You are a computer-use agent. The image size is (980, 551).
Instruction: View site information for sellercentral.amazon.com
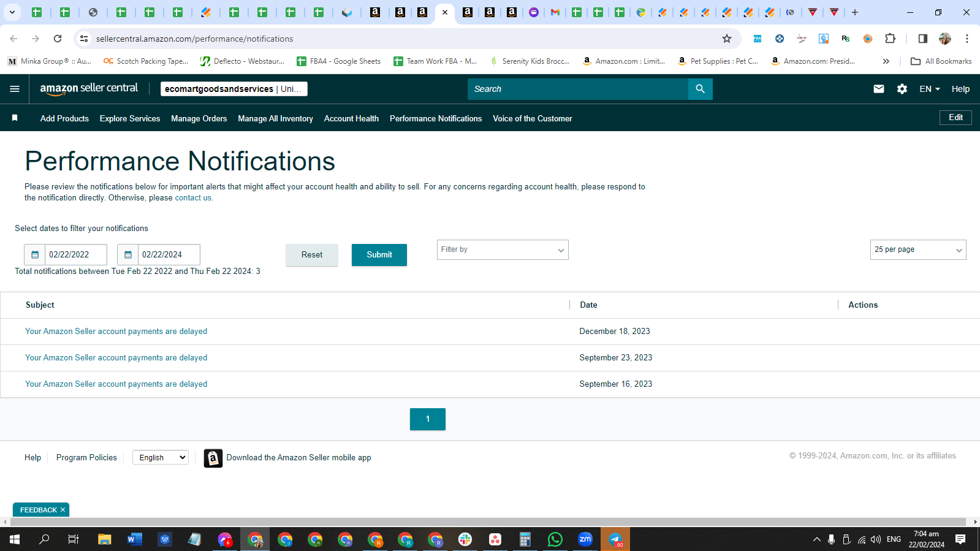coord(84,39)
